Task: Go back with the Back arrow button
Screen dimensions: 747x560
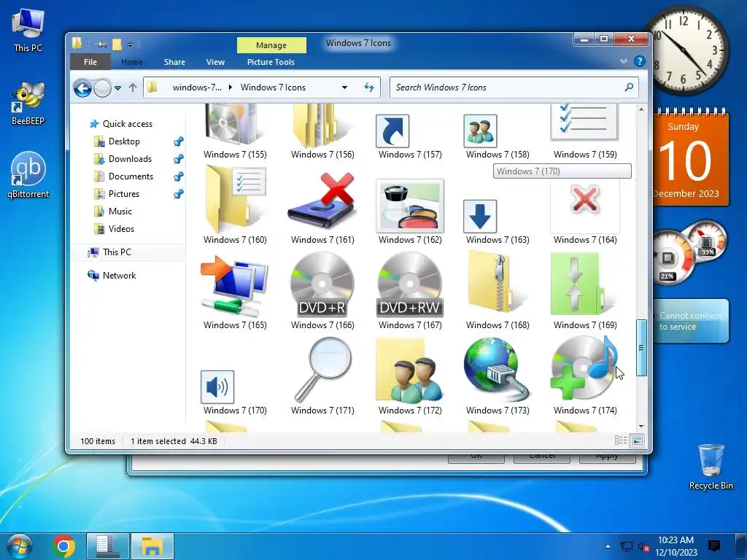Action: pos(82,88)
